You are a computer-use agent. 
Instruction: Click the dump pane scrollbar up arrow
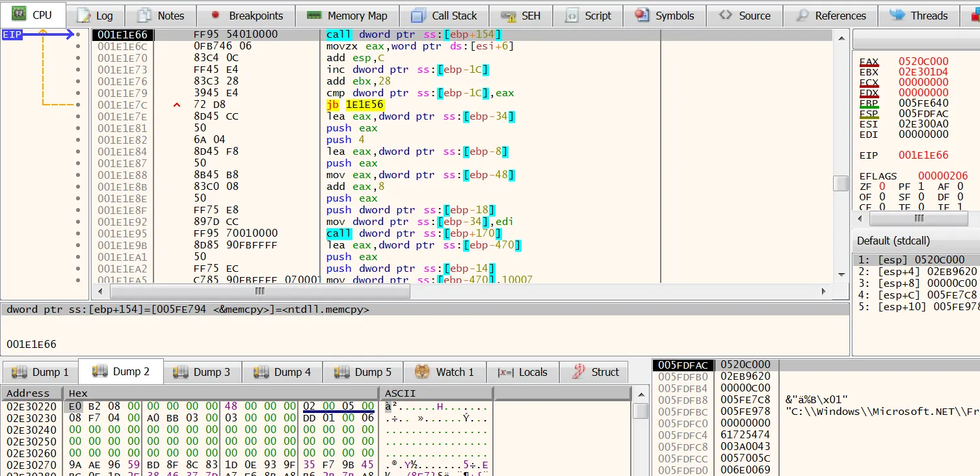(641, 394)
